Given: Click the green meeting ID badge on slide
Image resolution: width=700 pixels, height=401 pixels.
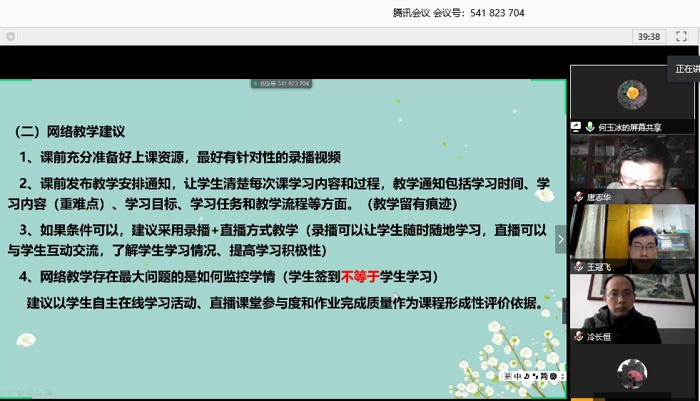Looking at the screenshot, I should [x=281, y=83].
